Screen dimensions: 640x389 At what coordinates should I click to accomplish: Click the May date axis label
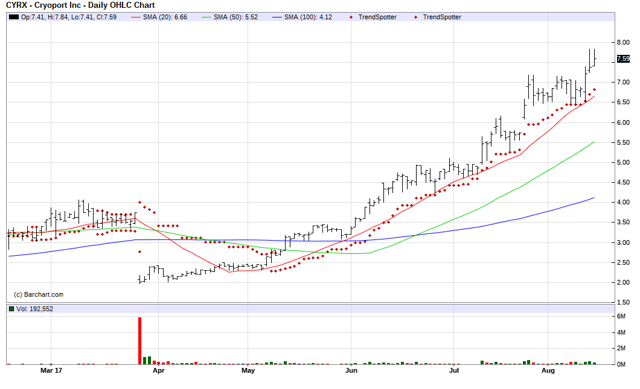coord(248,370)
